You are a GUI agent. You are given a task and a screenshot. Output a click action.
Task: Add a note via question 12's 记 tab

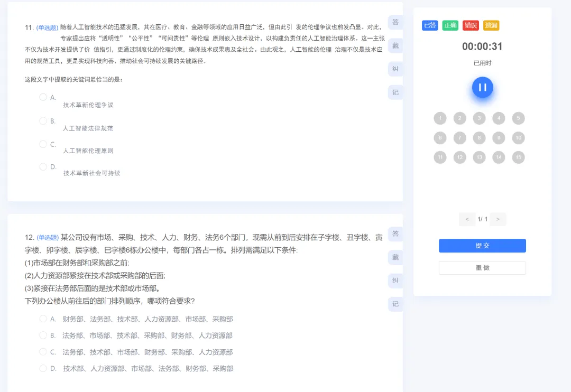395,304
